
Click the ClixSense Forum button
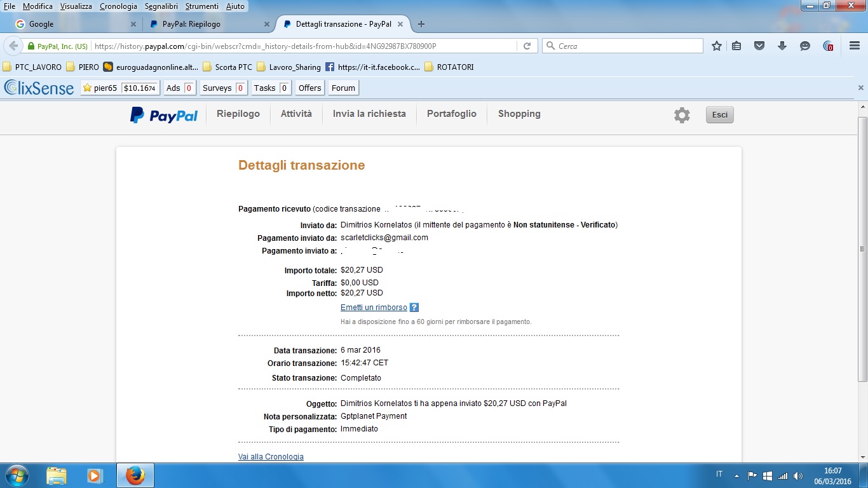click(x=344, y=88)
